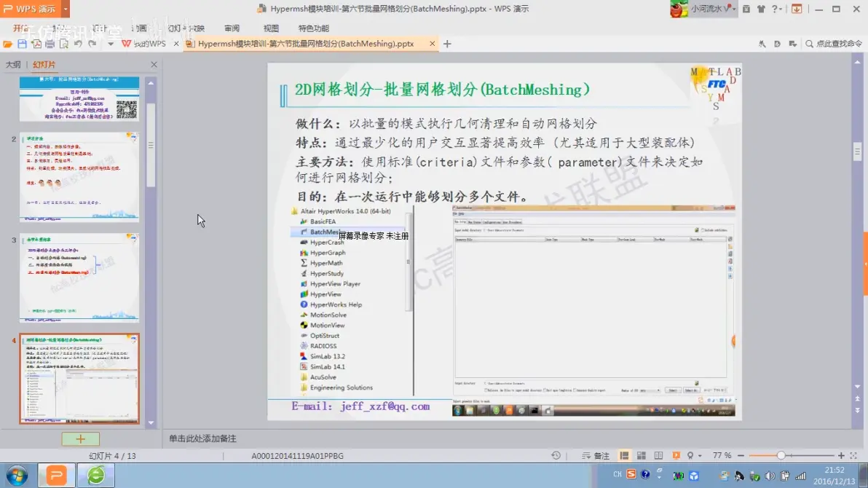The height and width of the screenshot is (488, 868).
Task: Open the Windows Start menu
Action: (17, 476)
